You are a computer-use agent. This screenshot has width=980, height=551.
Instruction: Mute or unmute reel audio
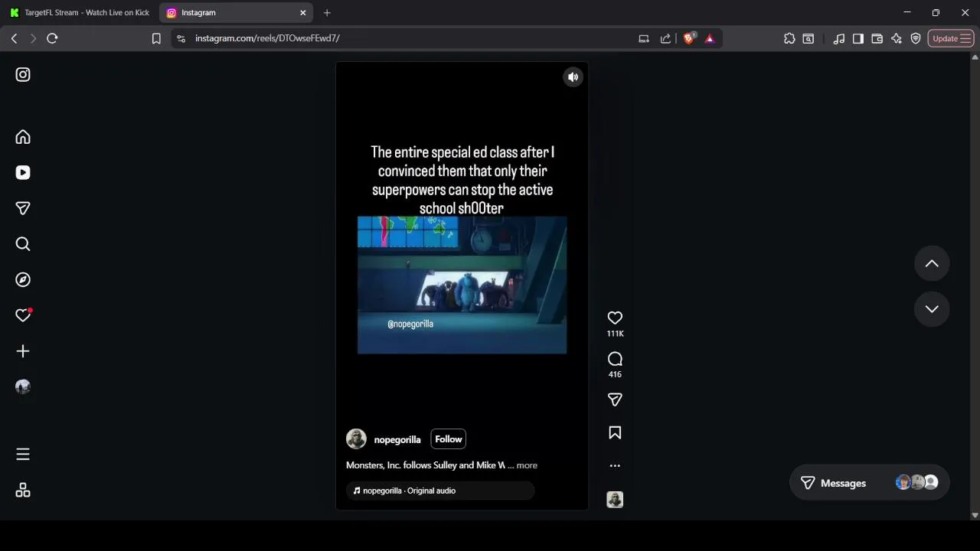[x=573, y=77]
